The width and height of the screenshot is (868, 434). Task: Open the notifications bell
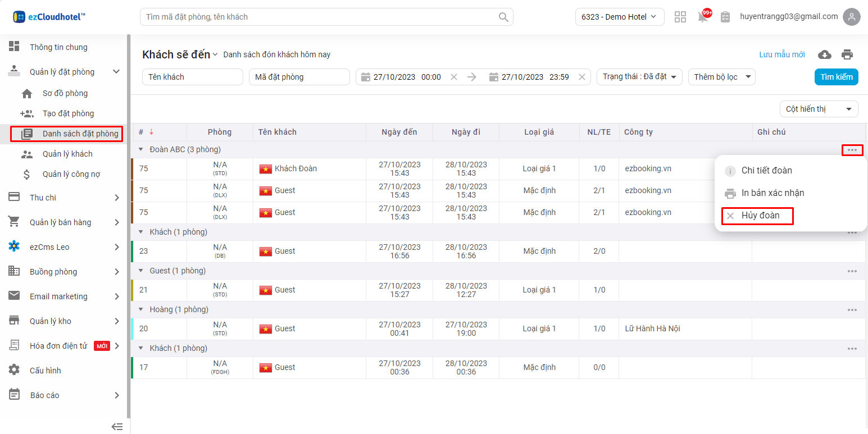tap(703, 17)
